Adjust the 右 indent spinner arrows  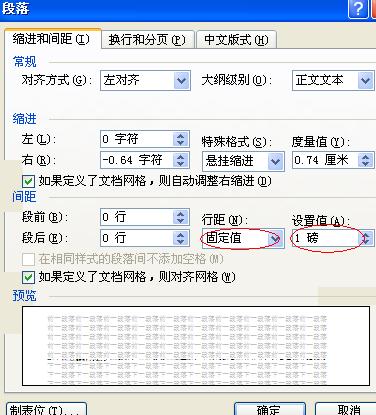pyautogui.click(x=181, y=160)
